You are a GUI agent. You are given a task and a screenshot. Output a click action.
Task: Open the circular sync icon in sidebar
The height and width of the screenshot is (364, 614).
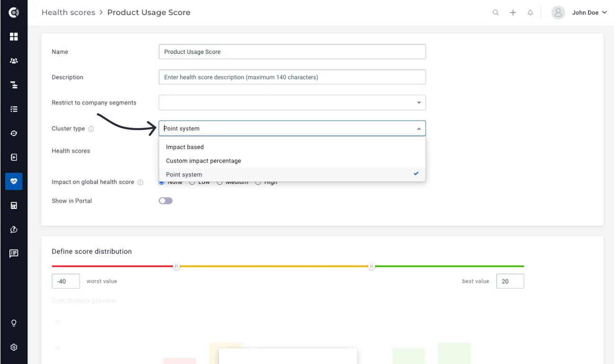(x=14, y=133)
